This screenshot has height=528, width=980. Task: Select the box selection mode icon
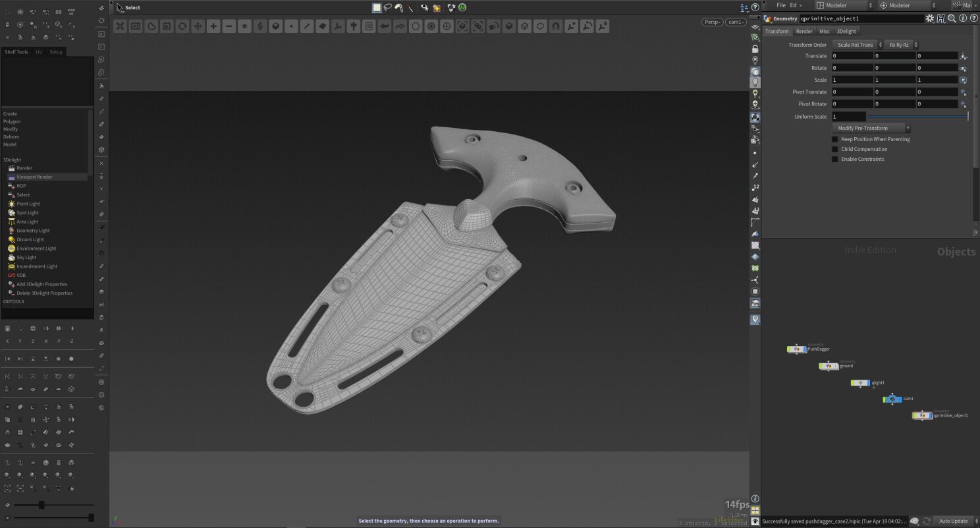coord(377,7)
